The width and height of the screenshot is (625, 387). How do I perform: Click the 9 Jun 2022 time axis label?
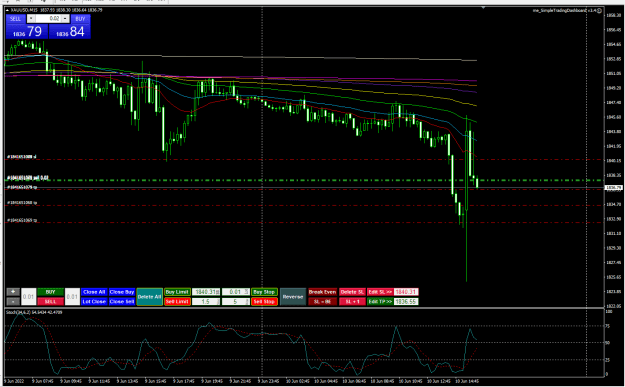click(15, 381)
